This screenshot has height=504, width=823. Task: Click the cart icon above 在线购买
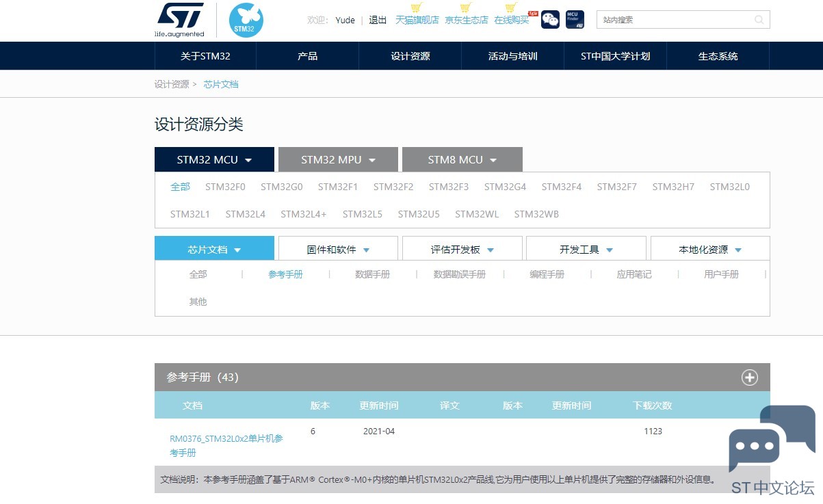coord(510,8)
